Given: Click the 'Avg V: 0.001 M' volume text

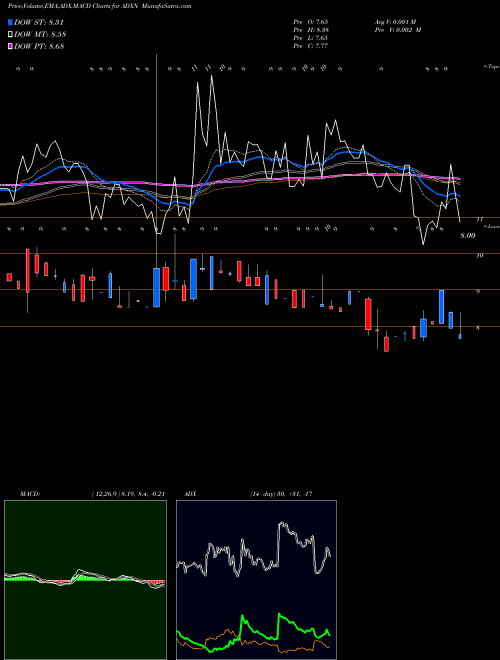Looking at the screenshot, I should [x=396, y=21].
